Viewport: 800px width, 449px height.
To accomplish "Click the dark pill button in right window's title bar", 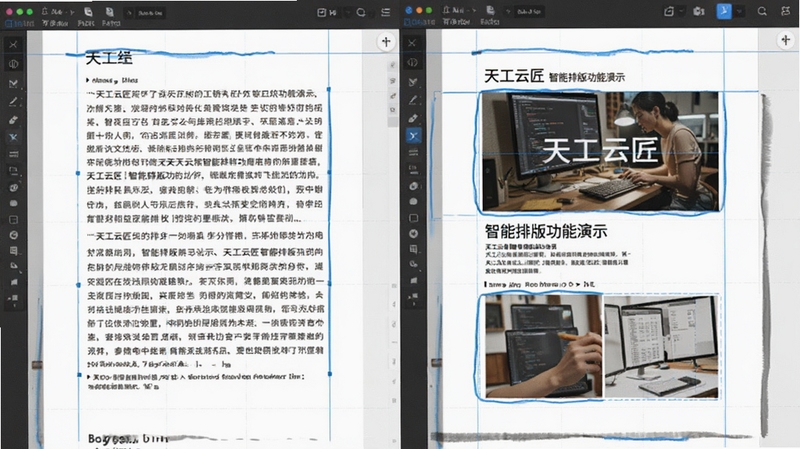I will tap(528, 11).
